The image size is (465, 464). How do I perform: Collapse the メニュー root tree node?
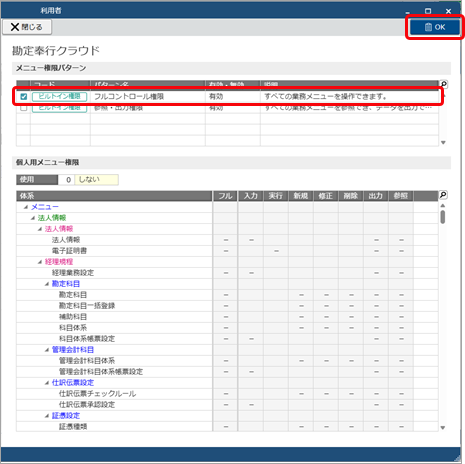26,207
